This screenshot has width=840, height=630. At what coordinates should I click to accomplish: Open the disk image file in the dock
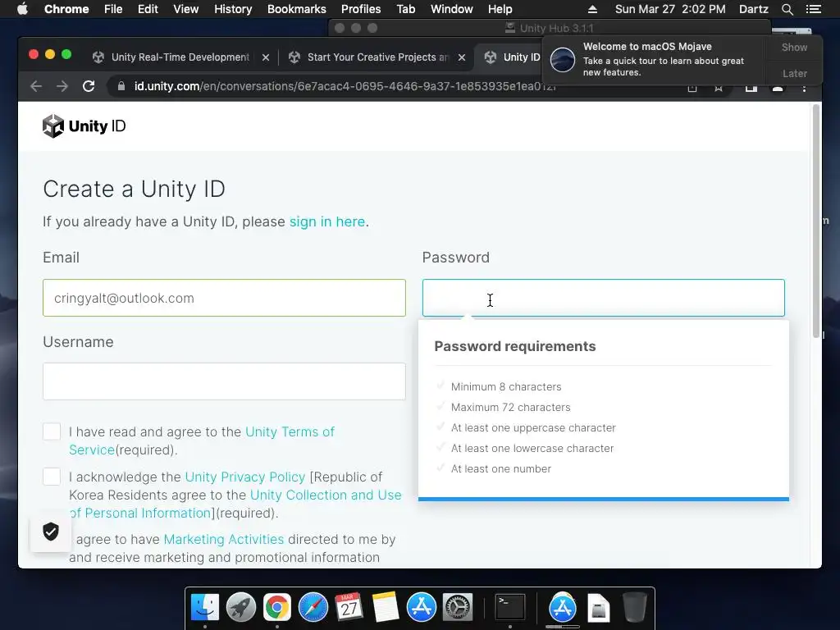click(598, 608)
